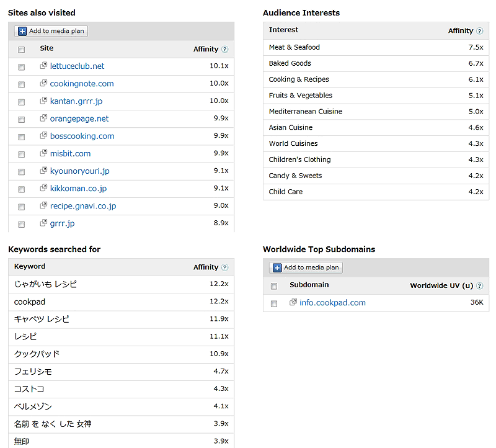496x448 pixels.
Task: Check the box for cookingnote.com
Action: pyautogui.click(x=22, y=84)
